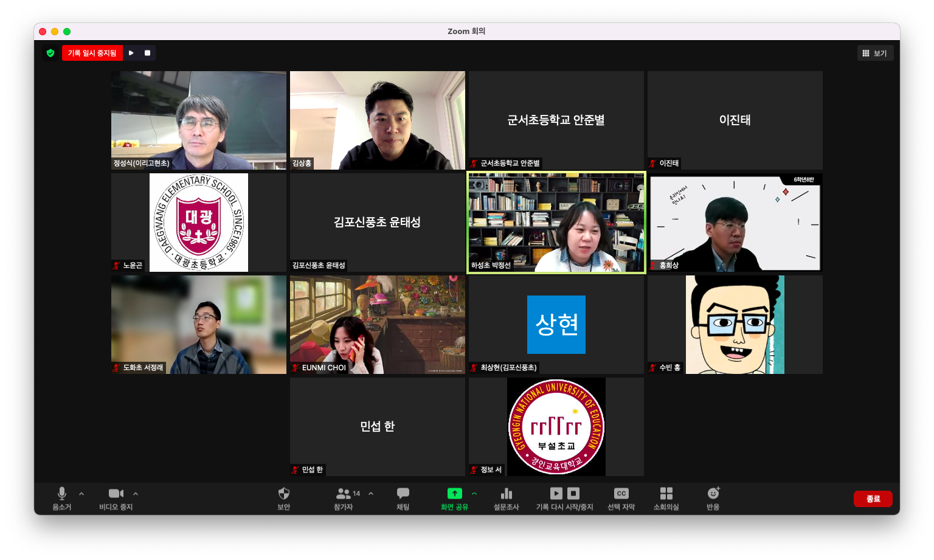Click the muted mic icon beside 노윤곤
Screen dimensions: 934x560
[x=117, y=265]
